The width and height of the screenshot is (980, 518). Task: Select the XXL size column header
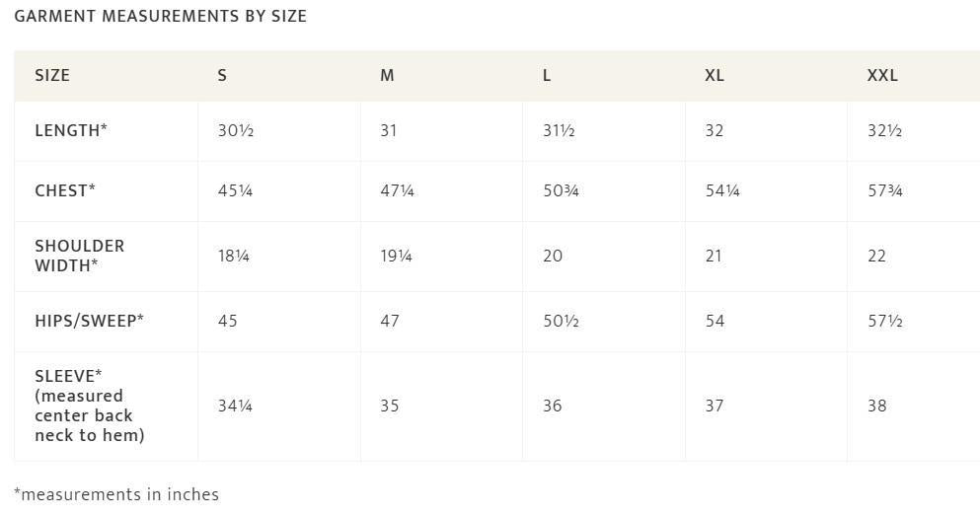tap(882, 76)
